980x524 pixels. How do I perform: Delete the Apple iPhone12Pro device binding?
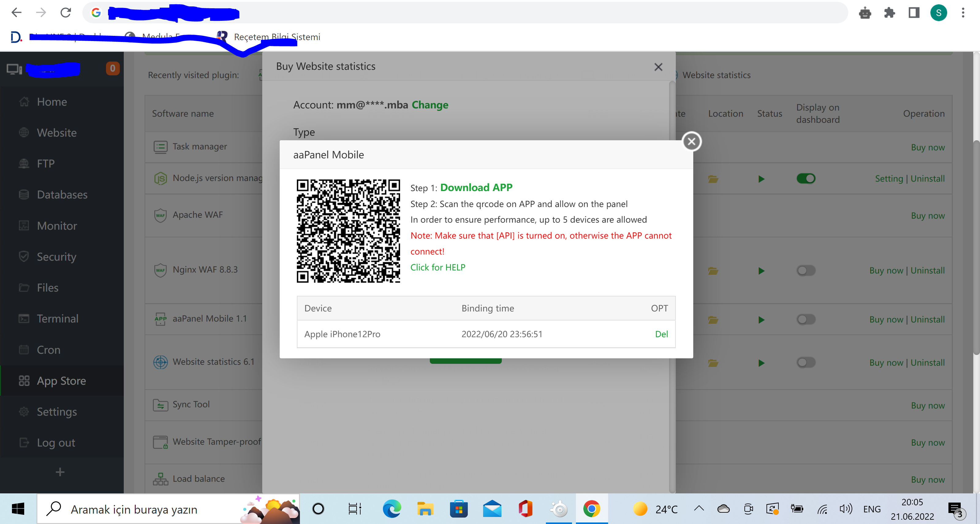click(x=661, y=334)
